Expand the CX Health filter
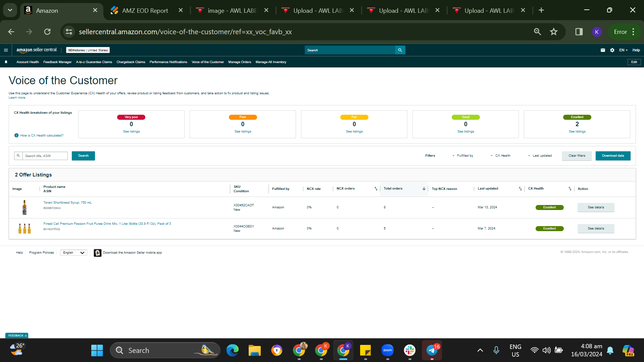 pyautogui.click(x=500, y=156)
